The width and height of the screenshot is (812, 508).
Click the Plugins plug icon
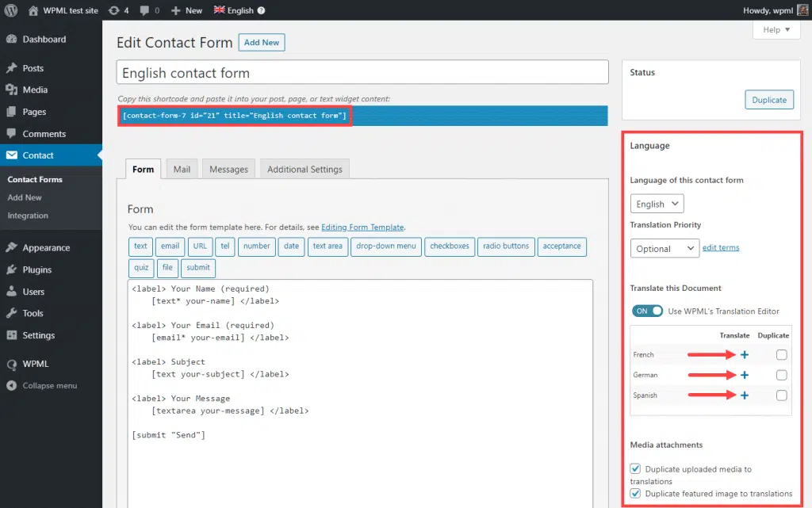coord(11,269)
